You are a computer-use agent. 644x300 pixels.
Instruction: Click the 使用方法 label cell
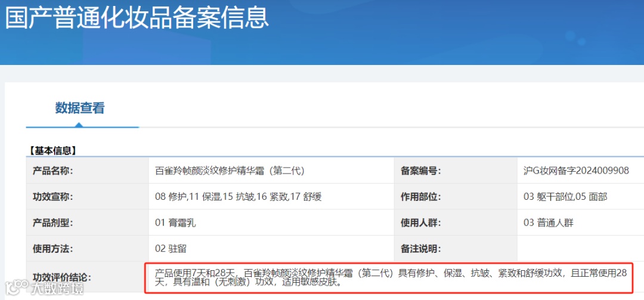87,249
